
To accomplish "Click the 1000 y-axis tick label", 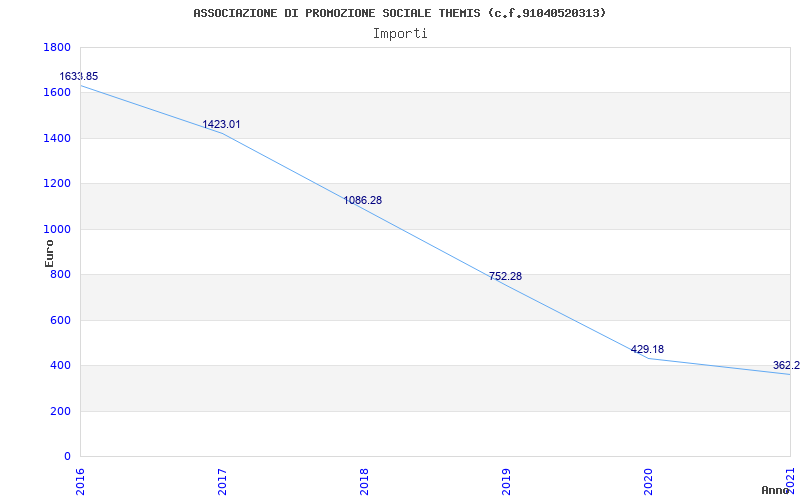I will (x=57, y=230).
